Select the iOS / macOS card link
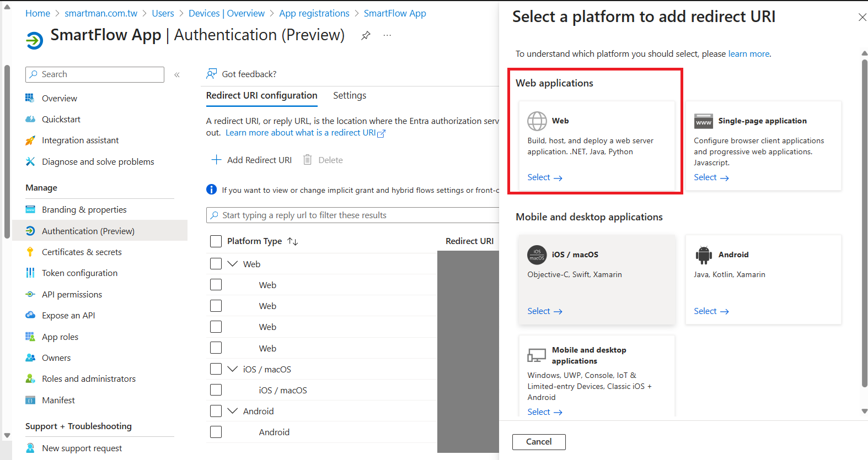 (x=545, y=311)
